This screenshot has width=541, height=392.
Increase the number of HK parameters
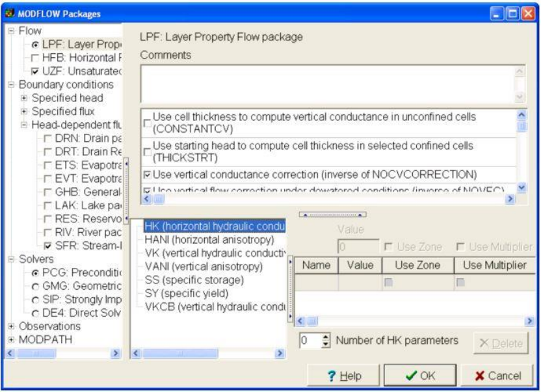(x=326, y=337)
